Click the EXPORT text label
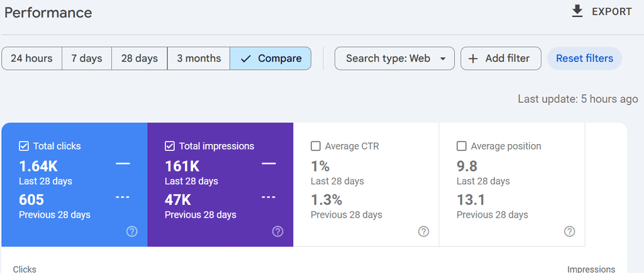Screen dimensions: 644x273 pos(611,11)
